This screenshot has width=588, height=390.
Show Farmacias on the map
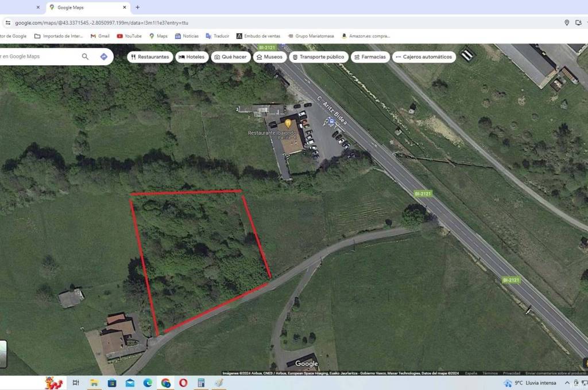[370, 57]
